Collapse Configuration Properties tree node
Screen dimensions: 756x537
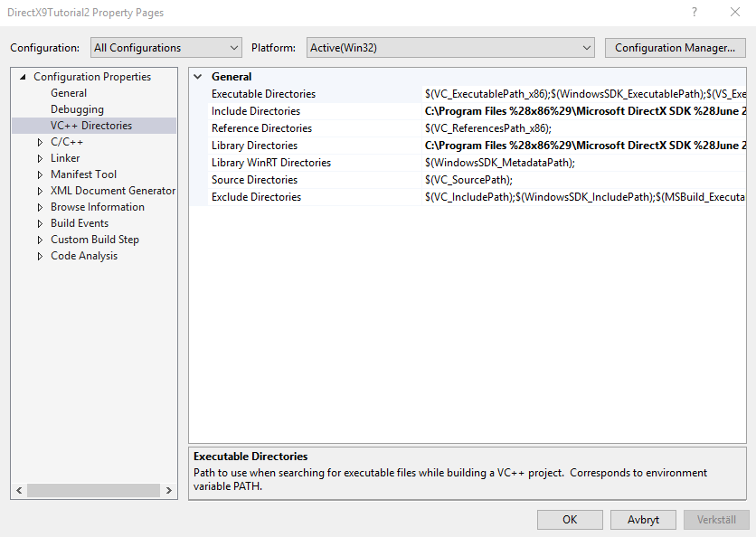tap(23, 77)
